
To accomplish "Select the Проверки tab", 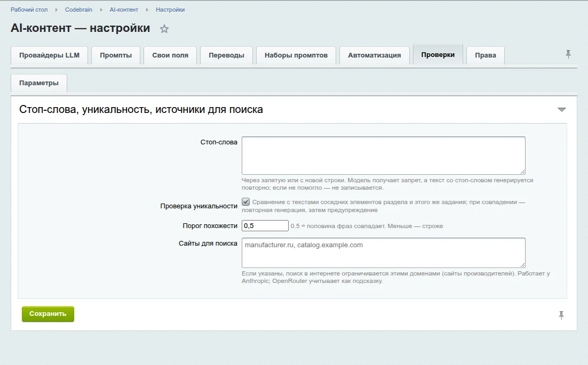I will [x=438, y=55].
